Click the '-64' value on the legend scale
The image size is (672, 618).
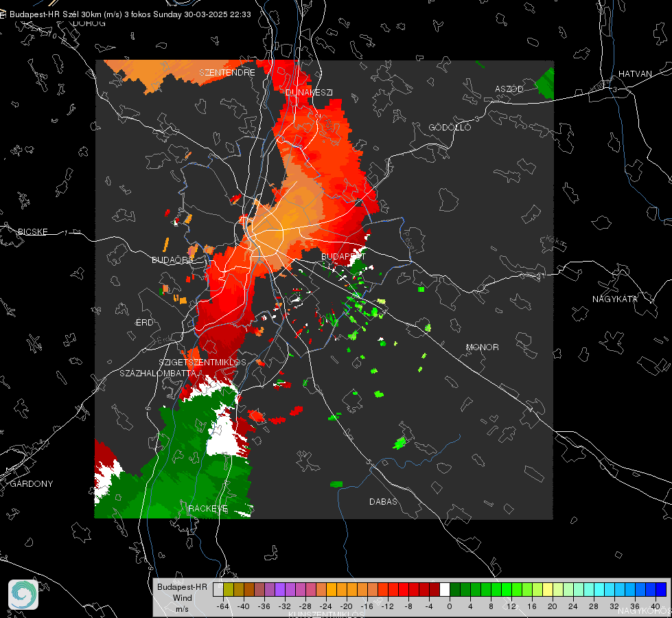coord(223,606)
